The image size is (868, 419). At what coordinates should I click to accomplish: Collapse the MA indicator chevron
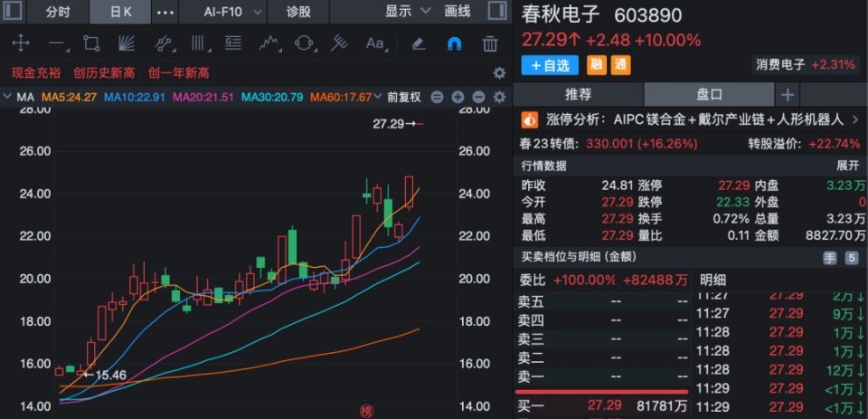tap(7, 97)
